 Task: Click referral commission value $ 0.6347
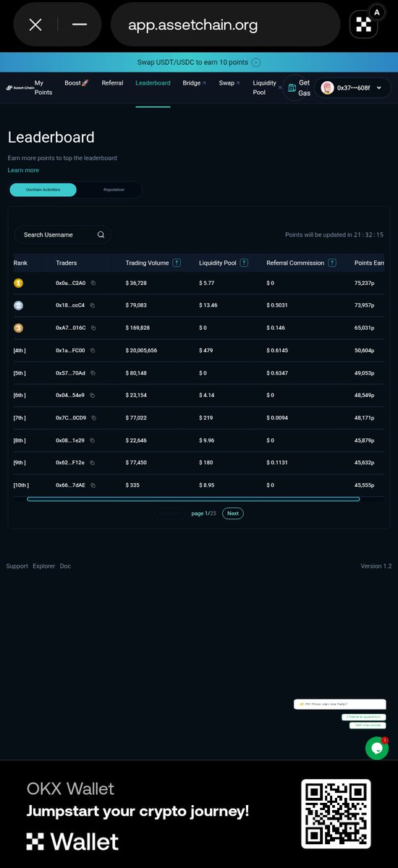coord(277,373)
